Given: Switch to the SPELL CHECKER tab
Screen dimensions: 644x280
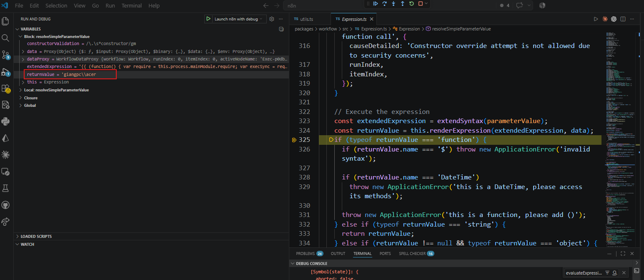Looking at the screenshot, I should tap(416, 253).
